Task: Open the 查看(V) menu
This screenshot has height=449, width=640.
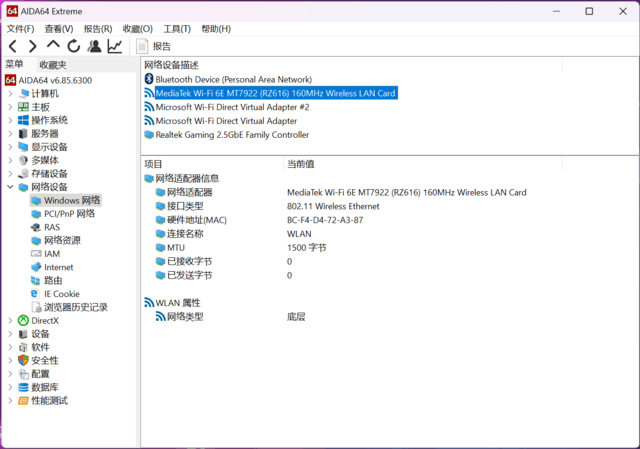Action: (59, 29)
